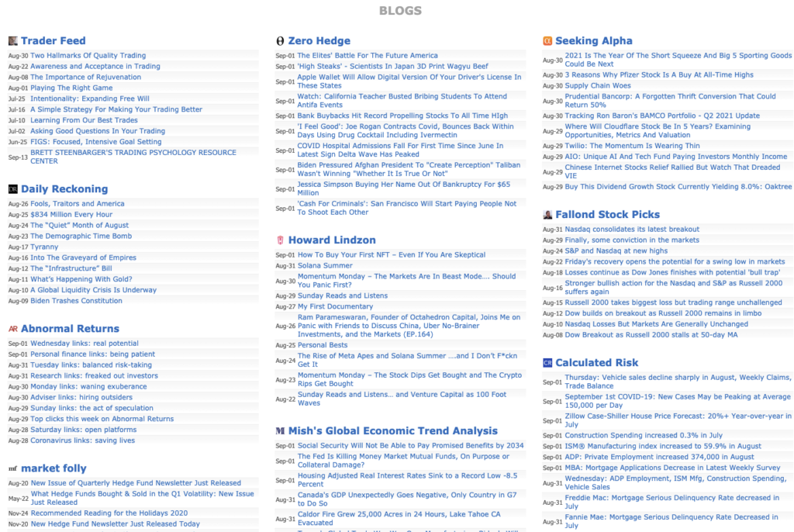Open 'S&P and Nasdaq at new highs' post
Viewport: 794px width, 532px height.
(x=616, y=250)
